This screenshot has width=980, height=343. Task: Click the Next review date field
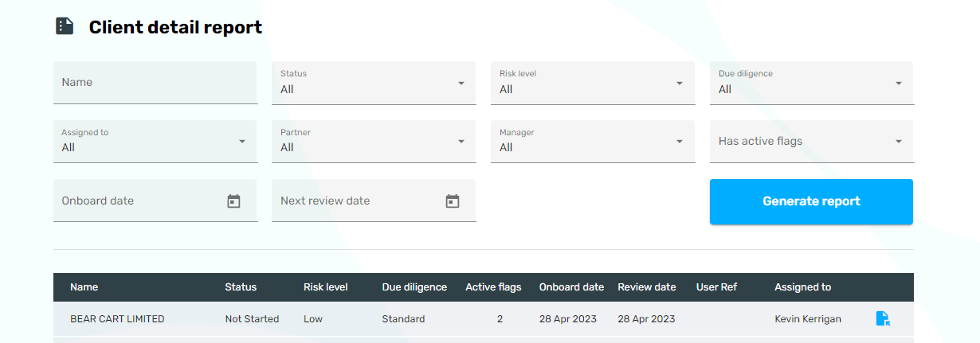(374, 201)
